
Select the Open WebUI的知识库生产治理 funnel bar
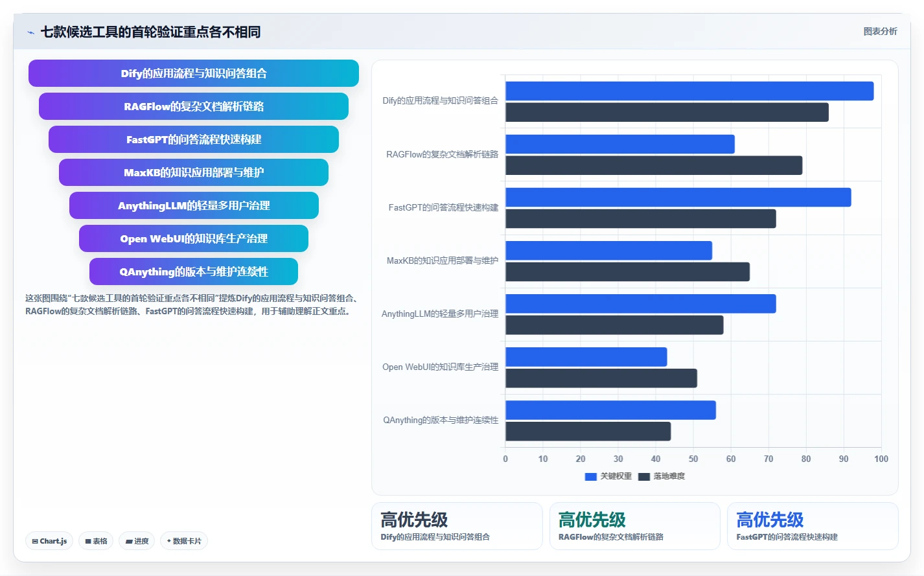194,238
